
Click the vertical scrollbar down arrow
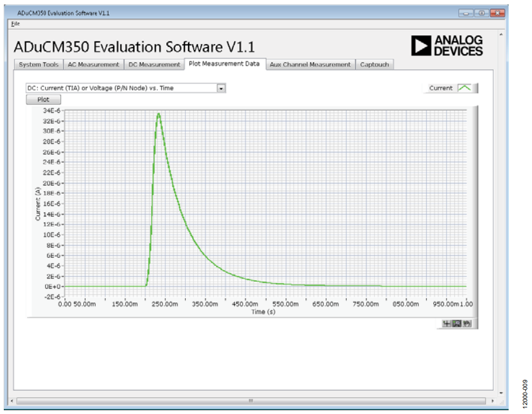[501, 393]
